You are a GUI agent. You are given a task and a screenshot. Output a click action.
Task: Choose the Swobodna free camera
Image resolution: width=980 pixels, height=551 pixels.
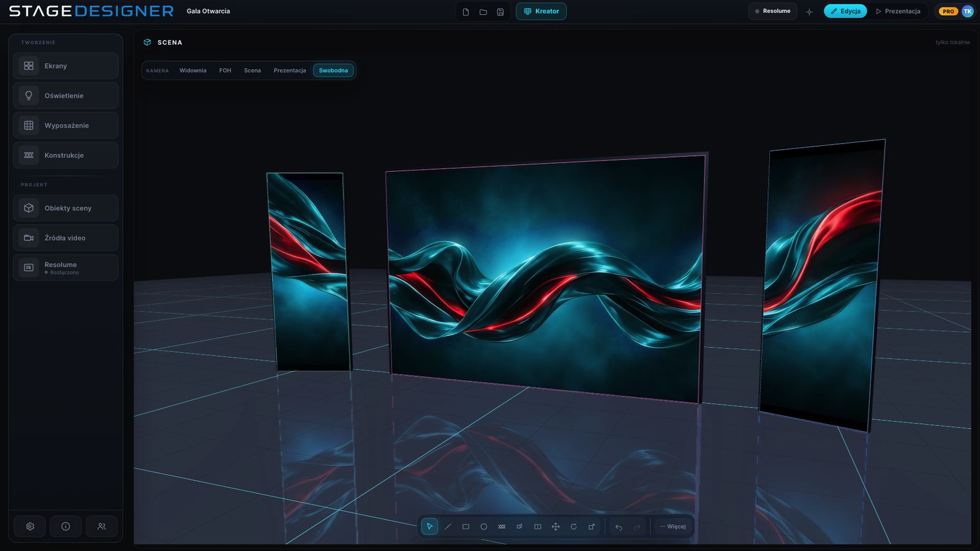(333, 70)
